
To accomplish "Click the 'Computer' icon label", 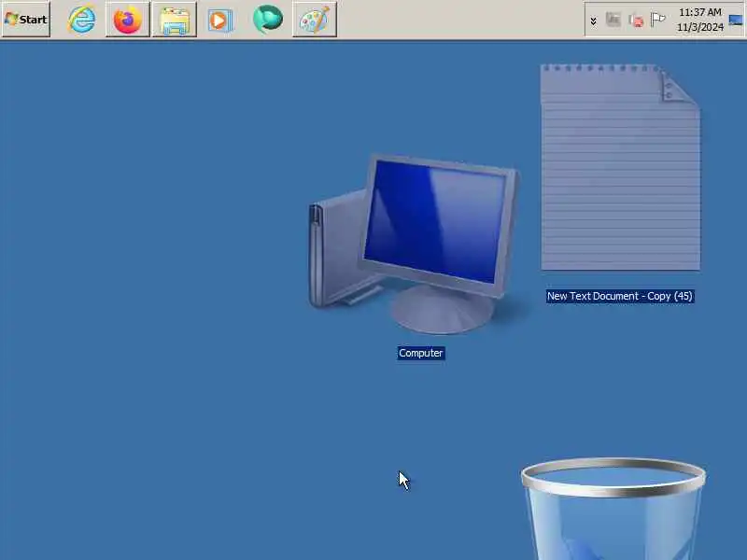I will tap(421, 353).
